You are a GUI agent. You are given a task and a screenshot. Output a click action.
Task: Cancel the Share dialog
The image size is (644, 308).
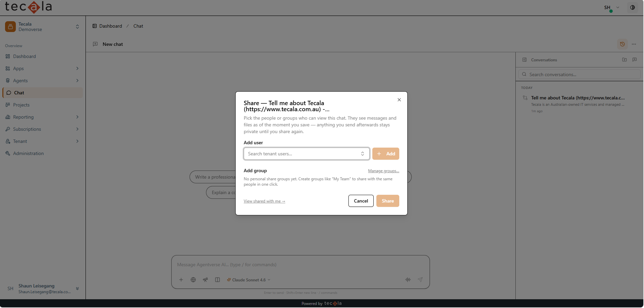[x=361, y=201]
